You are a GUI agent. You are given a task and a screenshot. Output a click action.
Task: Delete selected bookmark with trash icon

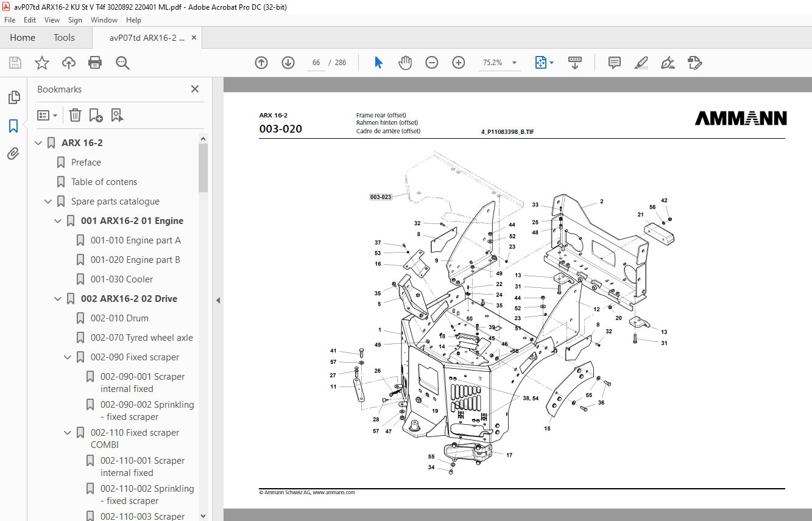[x=75, y=115]
